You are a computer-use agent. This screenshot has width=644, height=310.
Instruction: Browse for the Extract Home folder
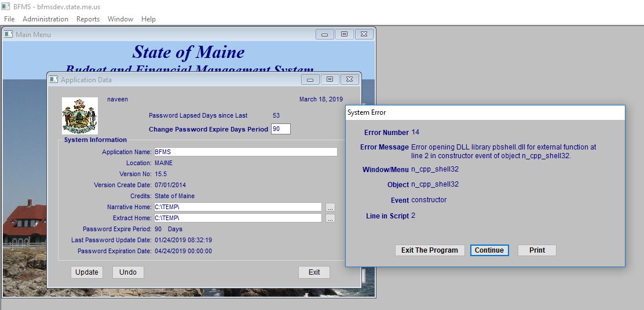point(330,218)
